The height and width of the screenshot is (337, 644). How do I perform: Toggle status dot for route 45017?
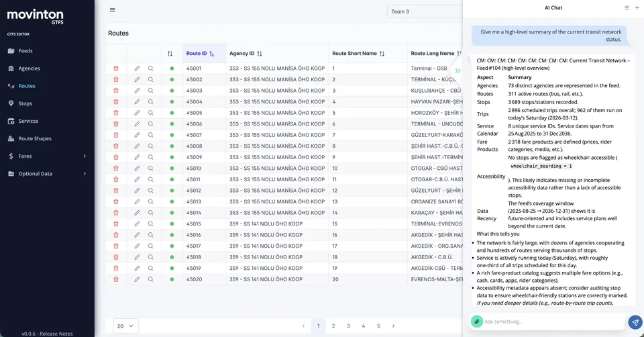(172, 246)
